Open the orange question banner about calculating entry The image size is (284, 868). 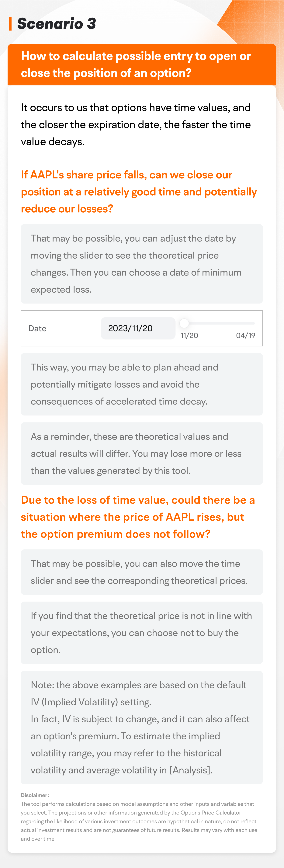141,64
